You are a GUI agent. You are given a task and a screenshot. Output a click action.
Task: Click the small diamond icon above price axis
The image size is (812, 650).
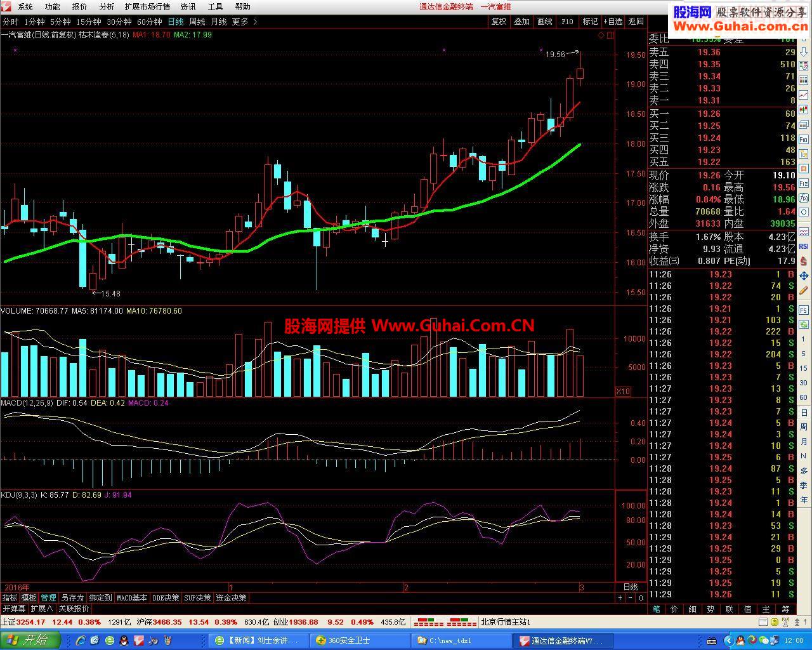(x=601, y=36)
